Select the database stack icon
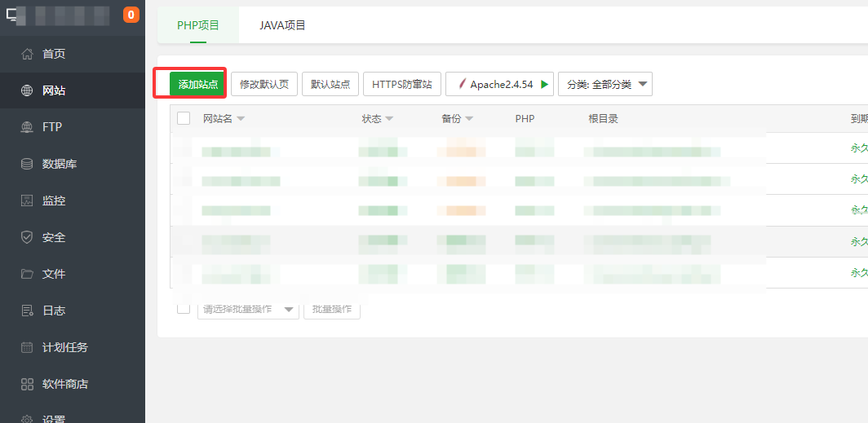The width and height of the screenshot is (868, 423). 27,164
